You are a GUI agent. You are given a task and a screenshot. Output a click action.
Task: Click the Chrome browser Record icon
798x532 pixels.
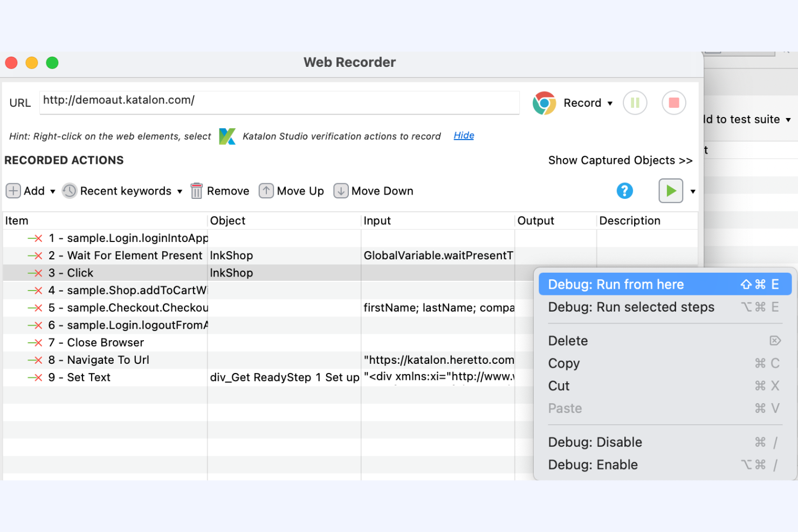(x=544, y=103)
